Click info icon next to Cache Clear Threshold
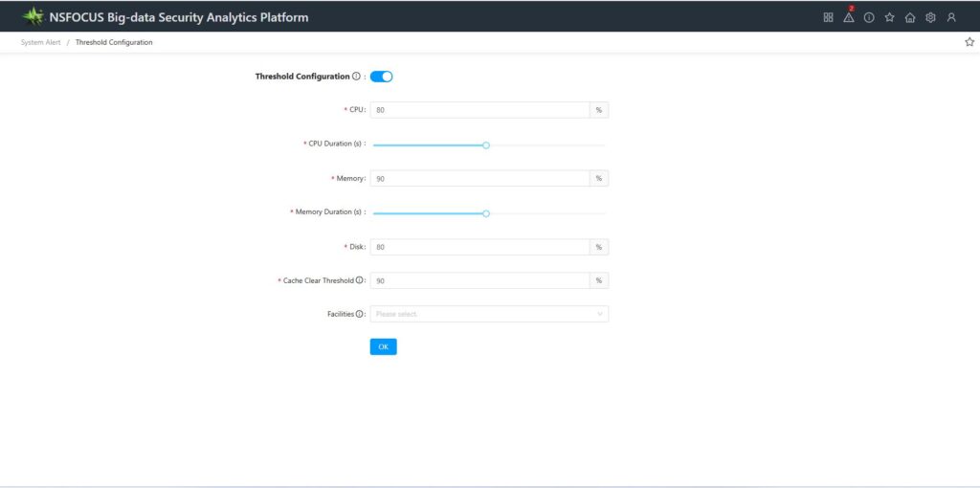 pos(360,280)
